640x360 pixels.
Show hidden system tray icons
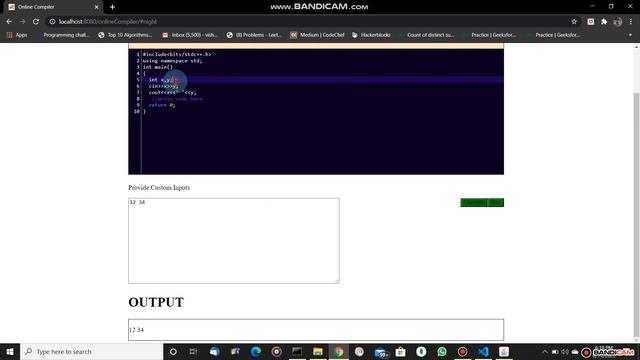pos(544,352)
